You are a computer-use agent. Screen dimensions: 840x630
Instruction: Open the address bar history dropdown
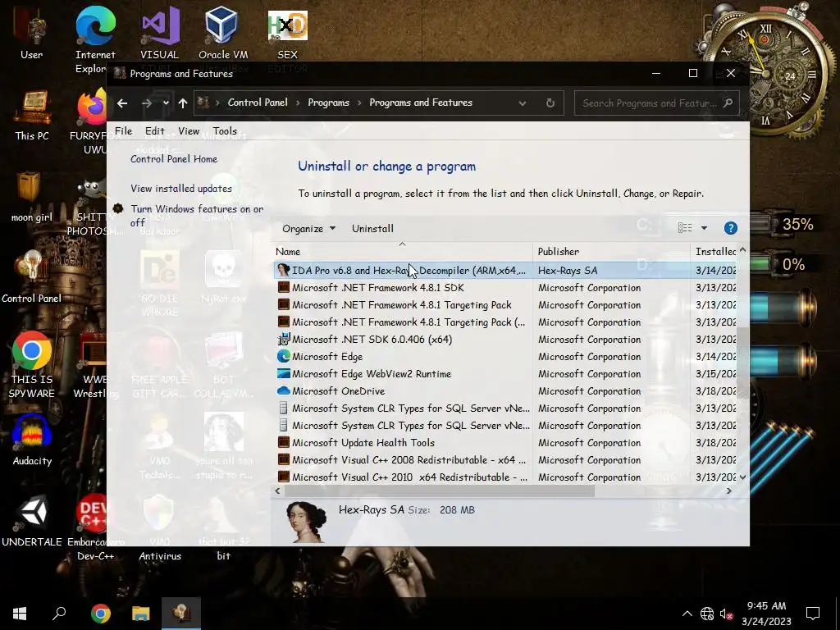pos(523,103)
